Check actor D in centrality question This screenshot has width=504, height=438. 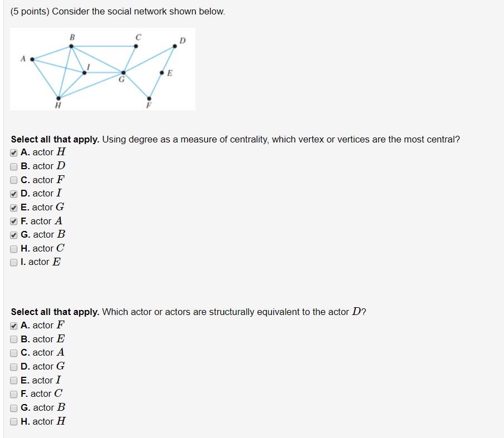pyautogui.click(x=13, y=166)
